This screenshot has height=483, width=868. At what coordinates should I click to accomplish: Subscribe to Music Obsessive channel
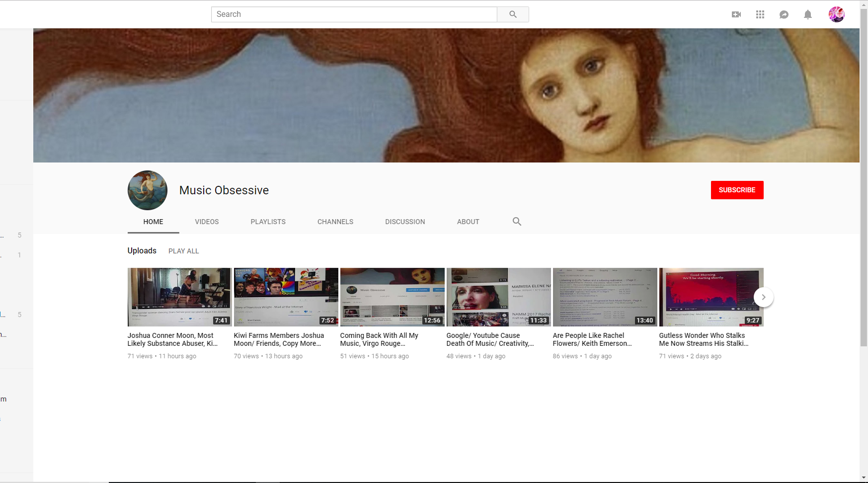737,190
